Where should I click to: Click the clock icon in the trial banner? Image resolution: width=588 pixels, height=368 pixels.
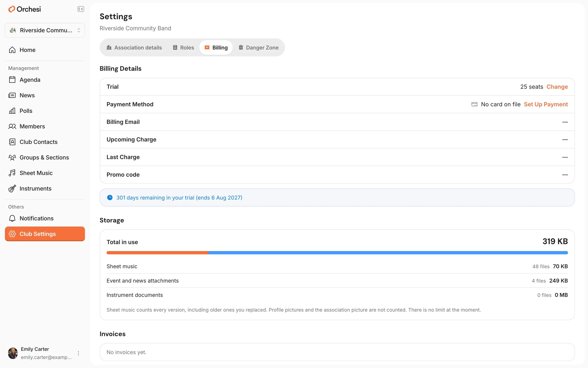pyautogui.click(x=110, y=197)
